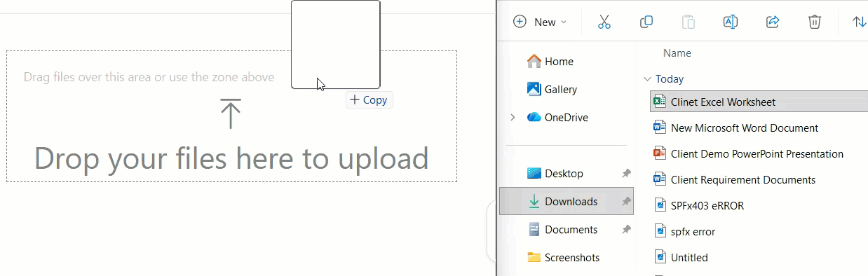Click 'Drop your files here to upload' text
Viewport: 868px width, 276px height.
(231, 158)
